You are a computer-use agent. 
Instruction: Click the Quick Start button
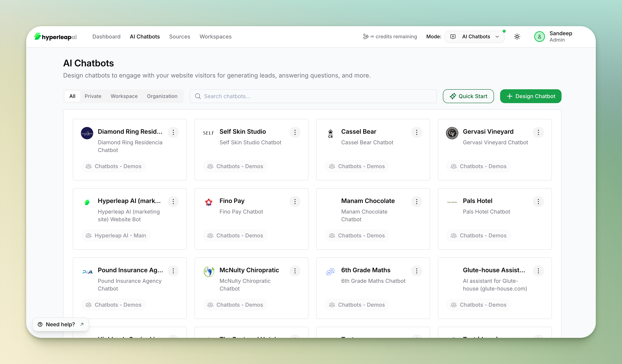pyautogui.click(x=468, y=96)
